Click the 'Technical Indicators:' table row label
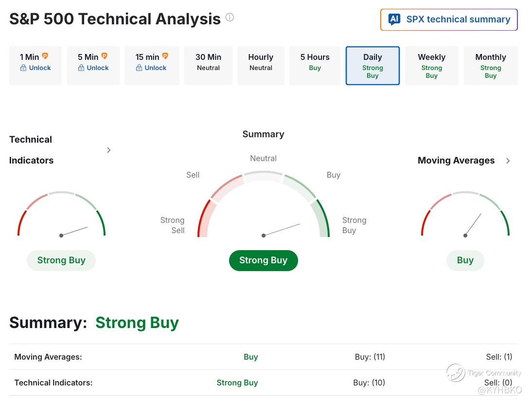Viewport: 532px width, 402px height. click(53, 383)
